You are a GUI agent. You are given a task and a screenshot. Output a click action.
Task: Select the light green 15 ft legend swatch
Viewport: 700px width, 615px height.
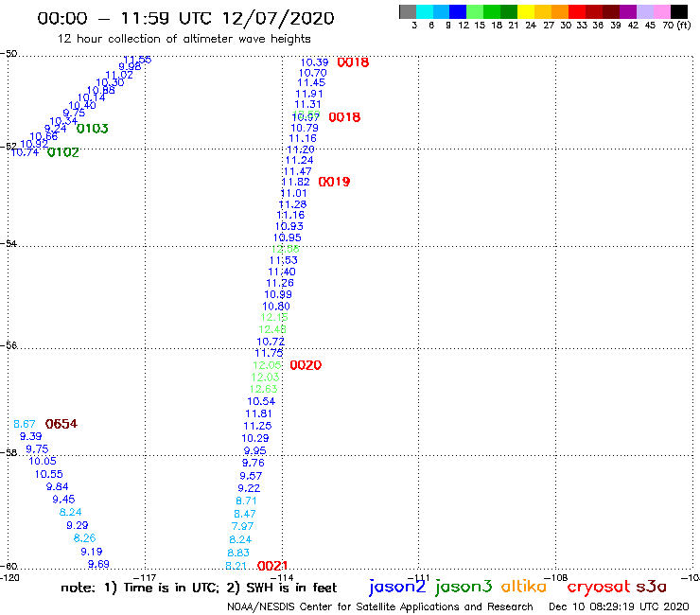(475, 11)
